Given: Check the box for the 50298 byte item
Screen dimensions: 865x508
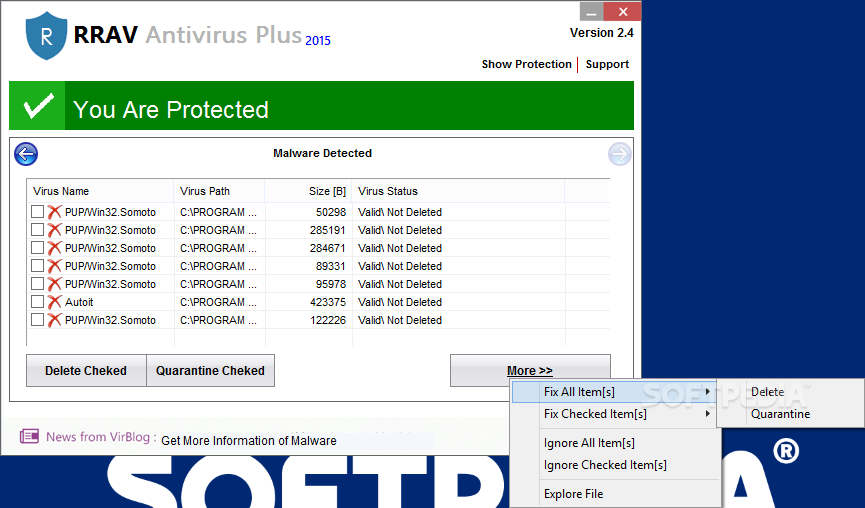Looking at the screenshot, I should [x=37, y=211].
